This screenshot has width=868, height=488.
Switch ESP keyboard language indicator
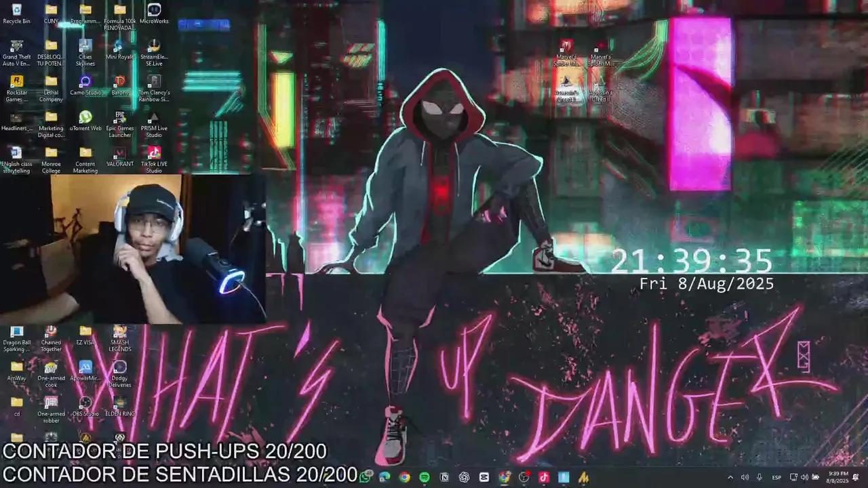point(776,477)
